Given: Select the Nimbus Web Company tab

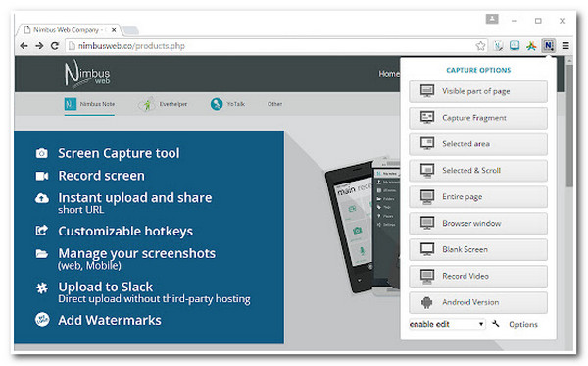Looking at the screenshot, I should [68, 30].
